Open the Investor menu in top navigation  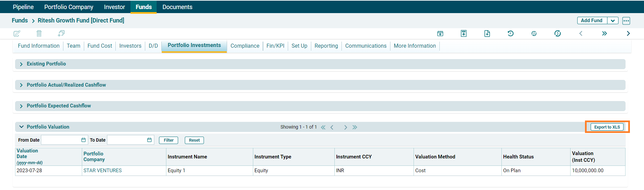[114, 7]
